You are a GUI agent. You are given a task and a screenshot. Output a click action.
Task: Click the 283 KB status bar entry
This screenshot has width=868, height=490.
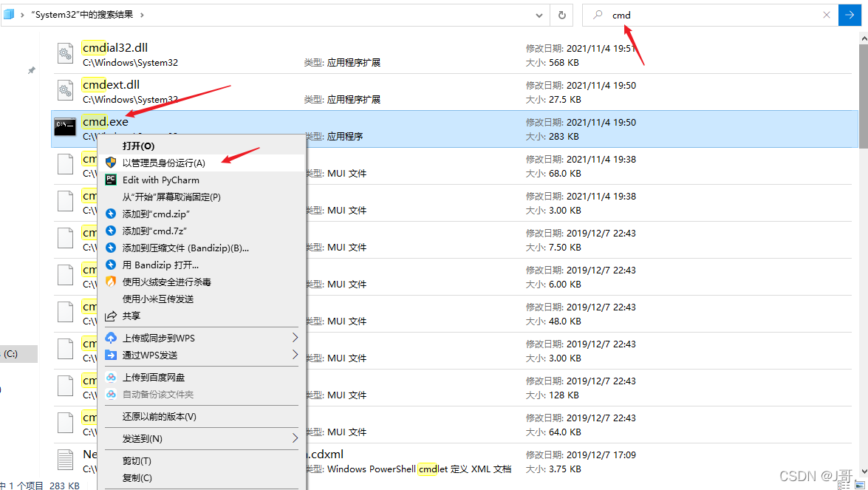(x=64, y=486)
